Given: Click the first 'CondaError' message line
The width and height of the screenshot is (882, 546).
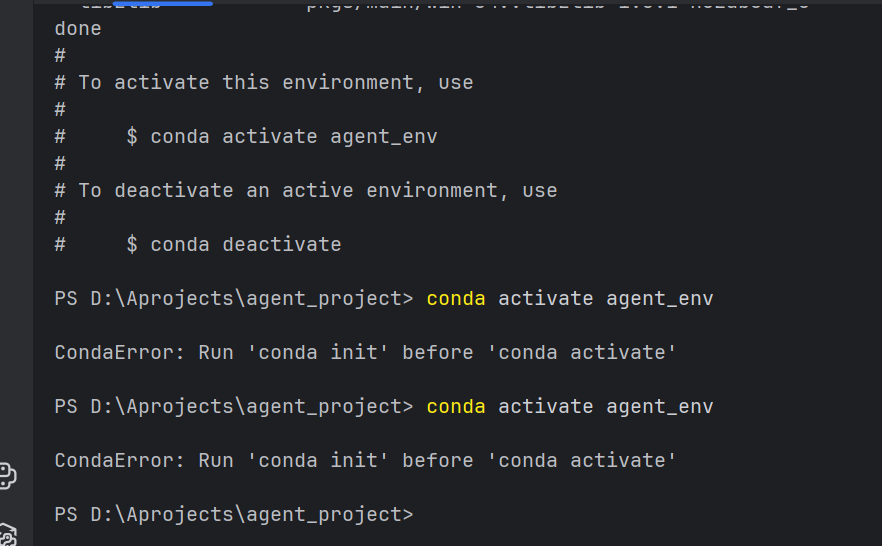Looking at the screenshot, I should point(366,353).
